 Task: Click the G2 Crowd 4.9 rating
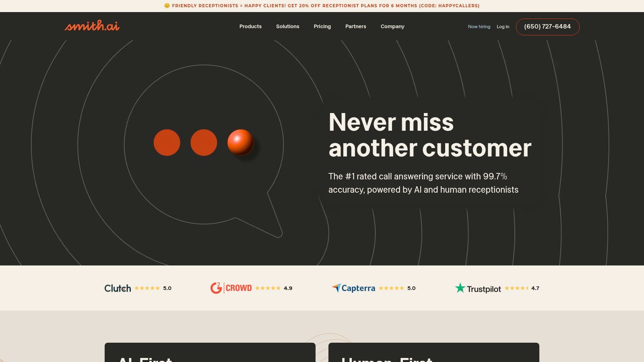[288, 288]
